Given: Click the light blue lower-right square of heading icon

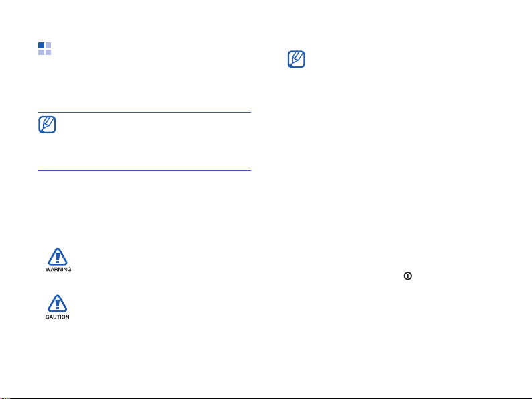Looking at the screenshot, I should (48, 52).
